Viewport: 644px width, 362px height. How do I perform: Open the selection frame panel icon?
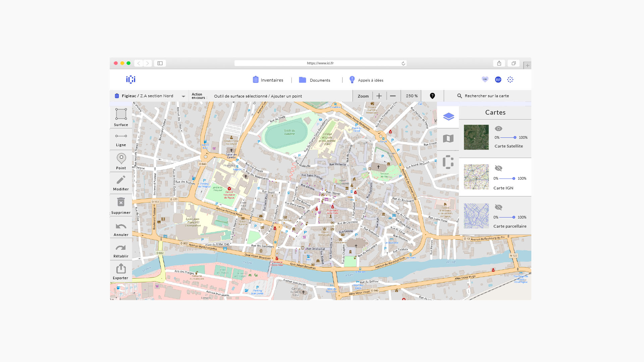448,162
